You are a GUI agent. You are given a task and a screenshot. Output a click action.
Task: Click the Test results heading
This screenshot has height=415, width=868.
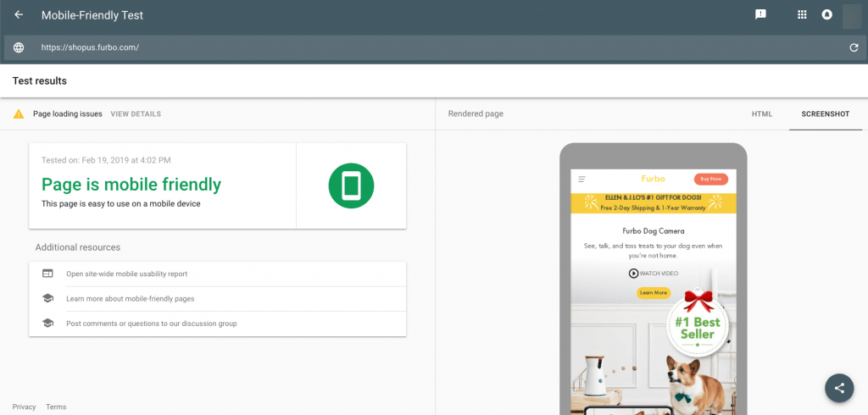tap(39, 80)
